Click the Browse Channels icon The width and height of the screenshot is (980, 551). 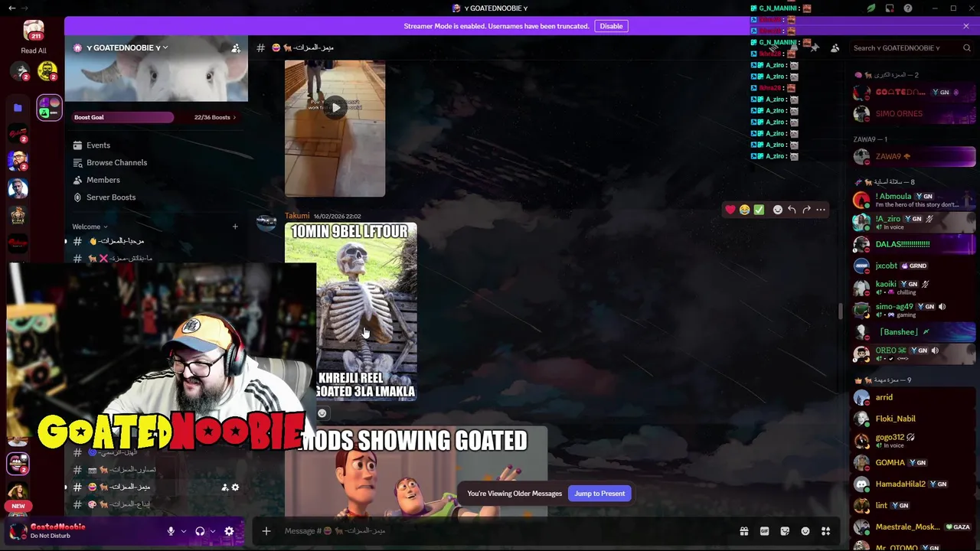pos(77,162)
